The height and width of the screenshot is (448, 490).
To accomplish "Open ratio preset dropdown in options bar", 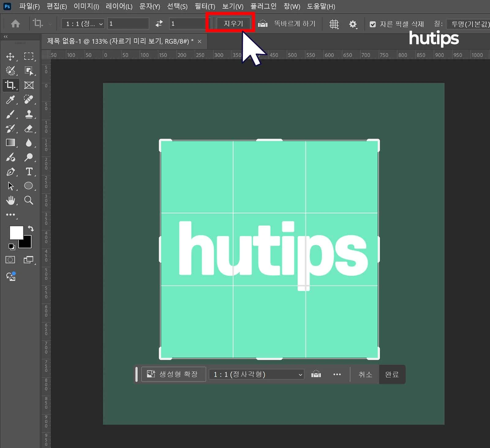I will (x=83, y=24).
